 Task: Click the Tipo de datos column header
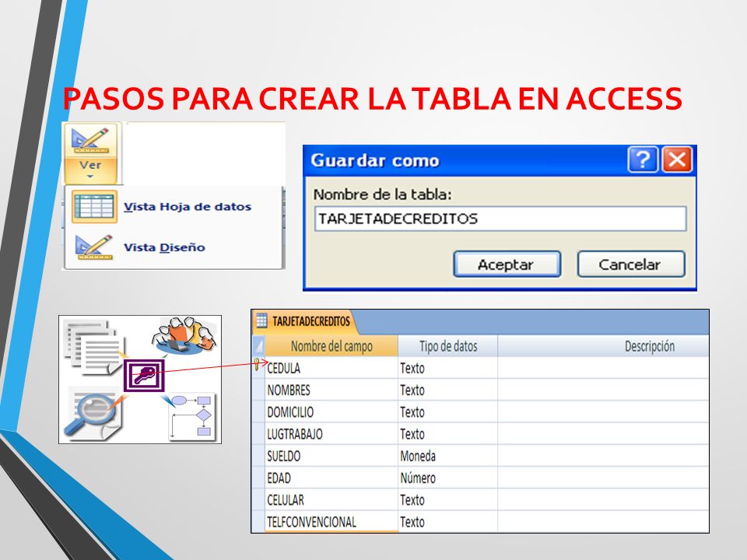[x=448, y=346]
